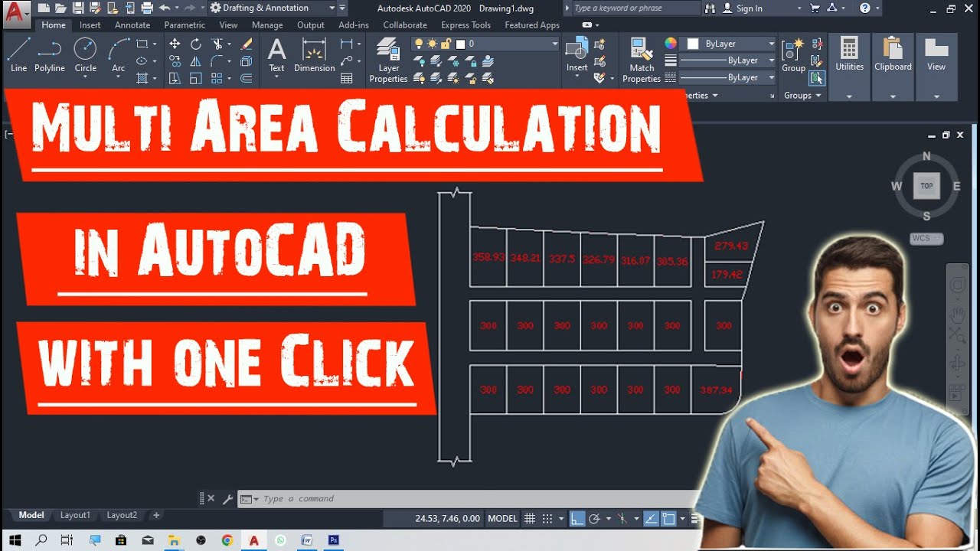Open the ByLayer object color dropdown

click(729, 44)
